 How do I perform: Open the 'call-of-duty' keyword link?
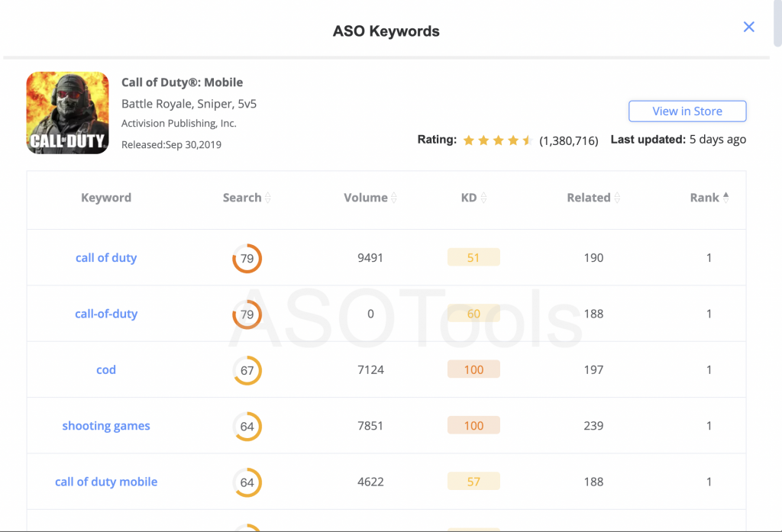106,314
